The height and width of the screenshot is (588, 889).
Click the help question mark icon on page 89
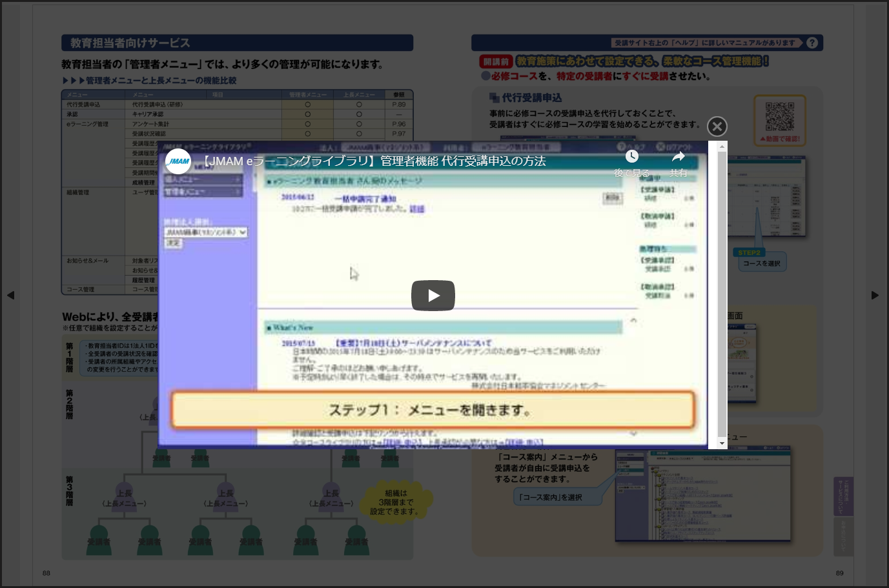click(812, 43)
